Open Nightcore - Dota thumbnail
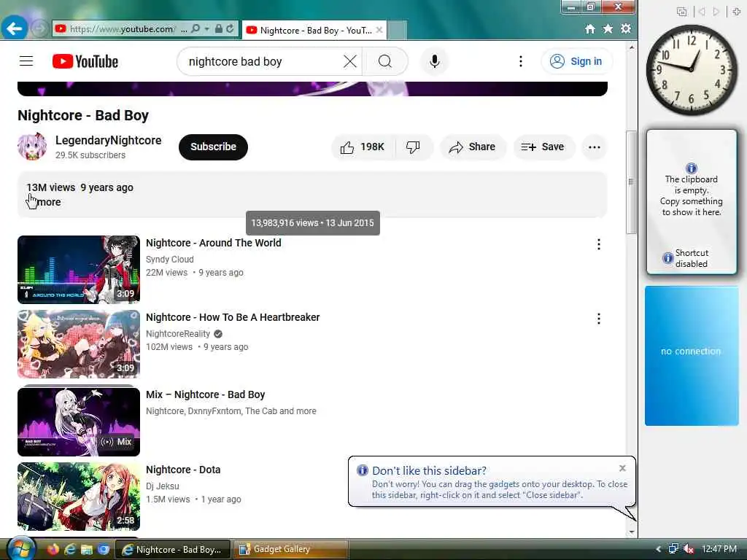The width and height of the screenshot is (747, 560). (79, 496)
